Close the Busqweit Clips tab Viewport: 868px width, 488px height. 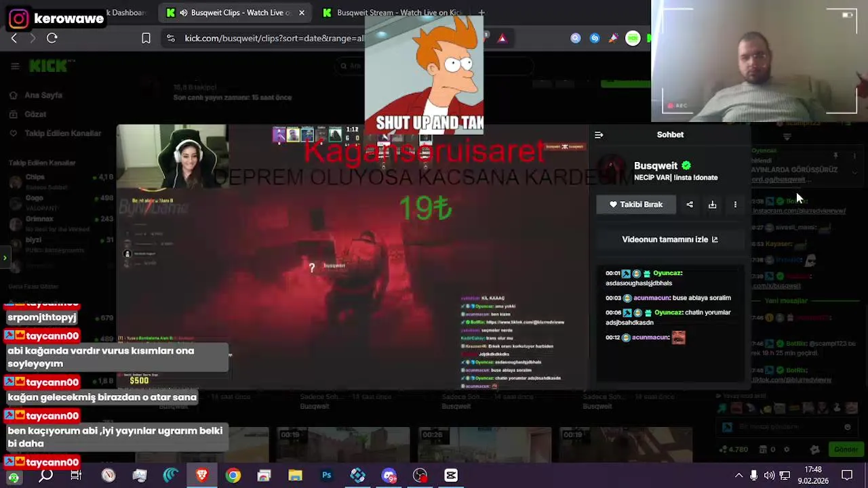tap(301, 12)
